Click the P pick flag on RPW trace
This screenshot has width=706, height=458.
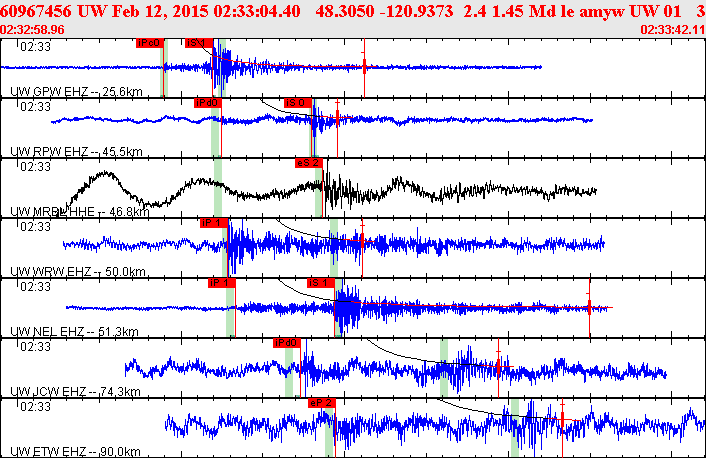click(207, 103)
